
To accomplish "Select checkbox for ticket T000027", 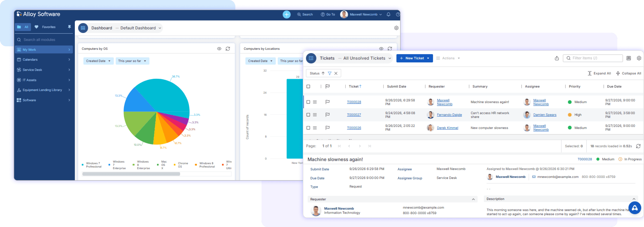I will (308, 115).
